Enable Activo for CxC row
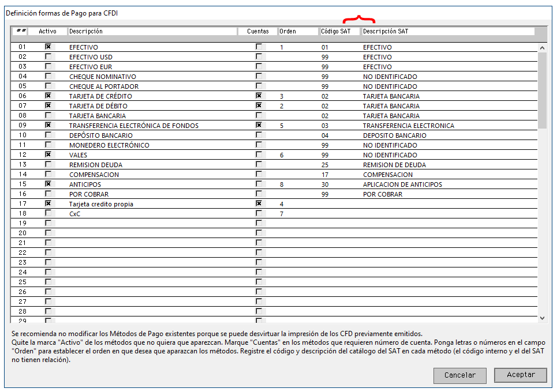Screen dimensions: 557x392 [48, 213]
